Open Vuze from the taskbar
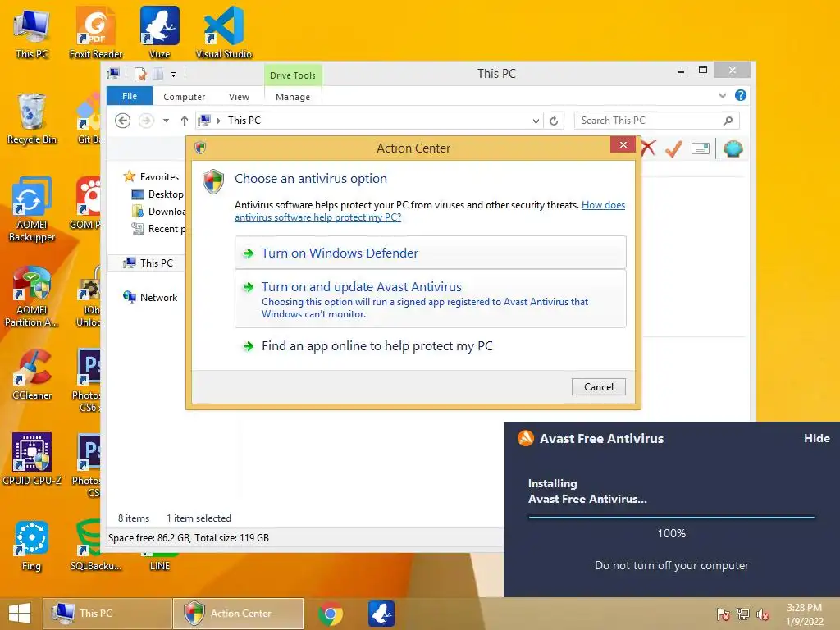Screen dimensions: 840x630 [381, 614]
